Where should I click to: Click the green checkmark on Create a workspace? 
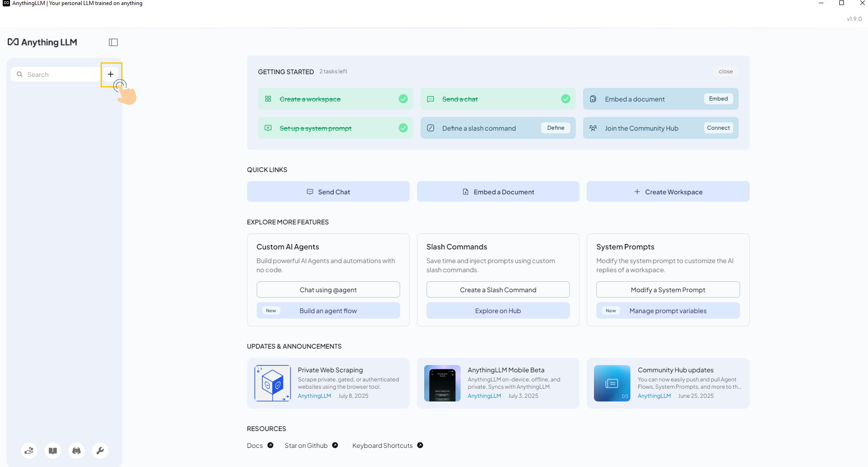[403, 98]
